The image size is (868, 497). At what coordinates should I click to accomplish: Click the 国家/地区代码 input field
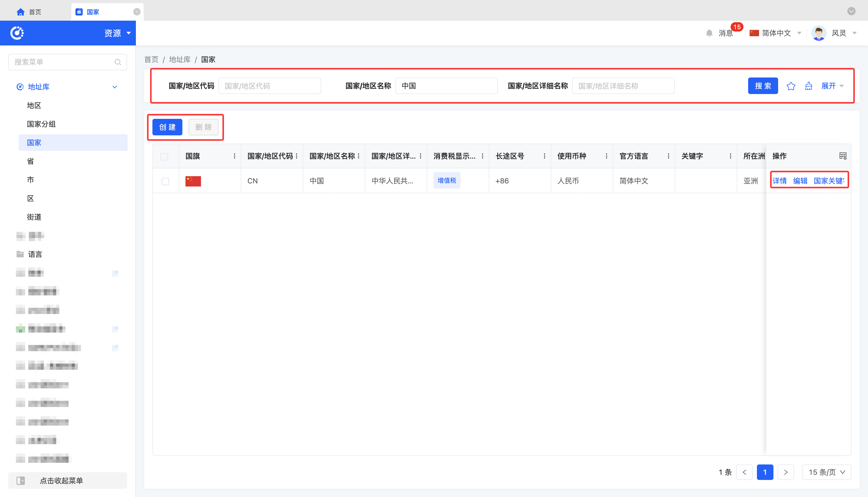point(269,86)
